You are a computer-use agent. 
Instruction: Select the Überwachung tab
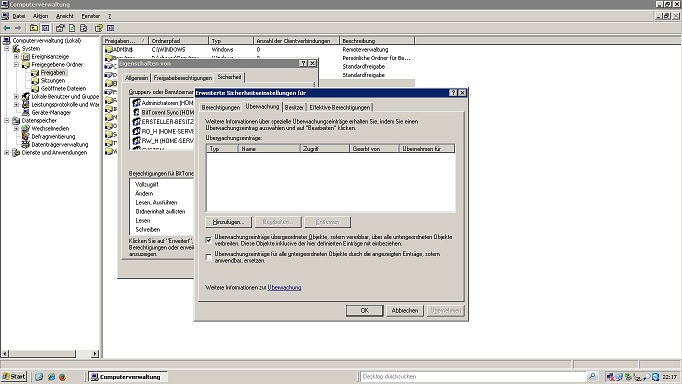click(x=262, y=107)
